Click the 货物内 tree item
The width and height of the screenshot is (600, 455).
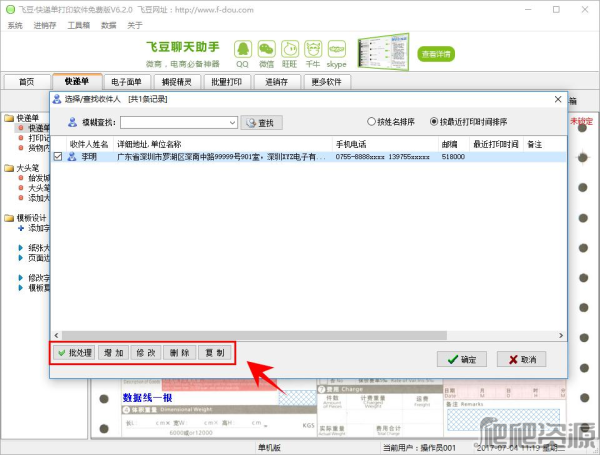34,148
